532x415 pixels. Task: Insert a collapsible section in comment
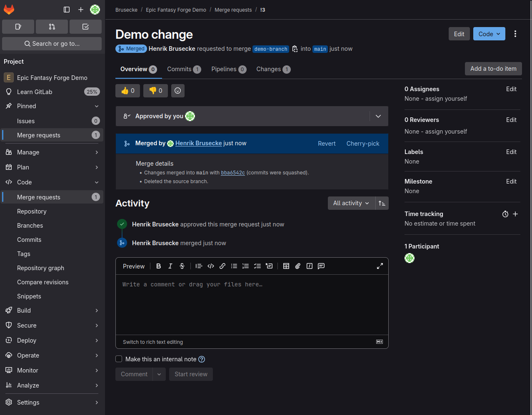click(269, 266)
